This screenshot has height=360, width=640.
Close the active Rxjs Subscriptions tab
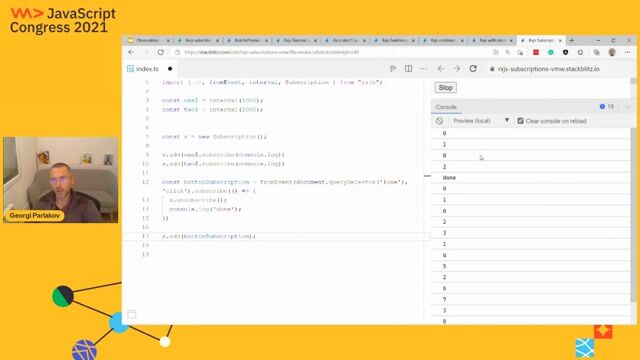tap(560, 40)
